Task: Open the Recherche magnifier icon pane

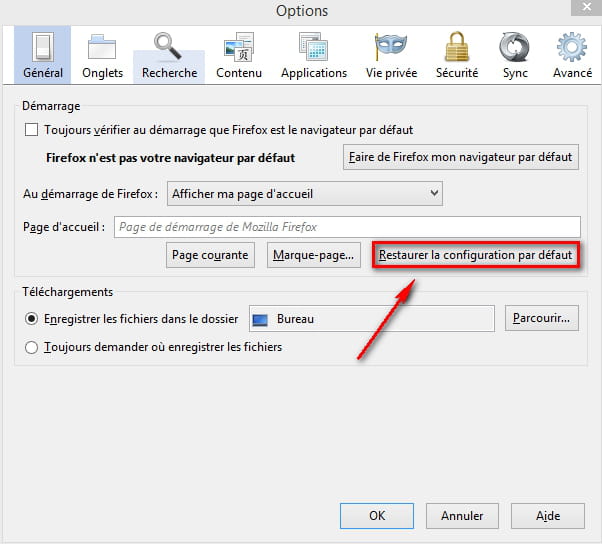Action: [x=169, y=55]
